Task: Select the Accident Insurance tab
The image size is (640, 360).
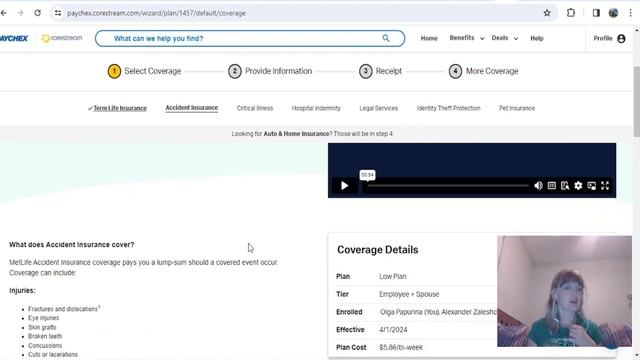Action: [192, 108]
